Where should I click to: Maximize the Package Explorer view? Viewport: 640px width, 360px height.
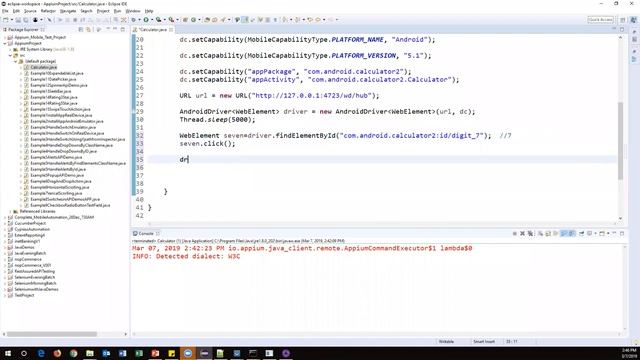pyautogui.click(x=123, y=29)
